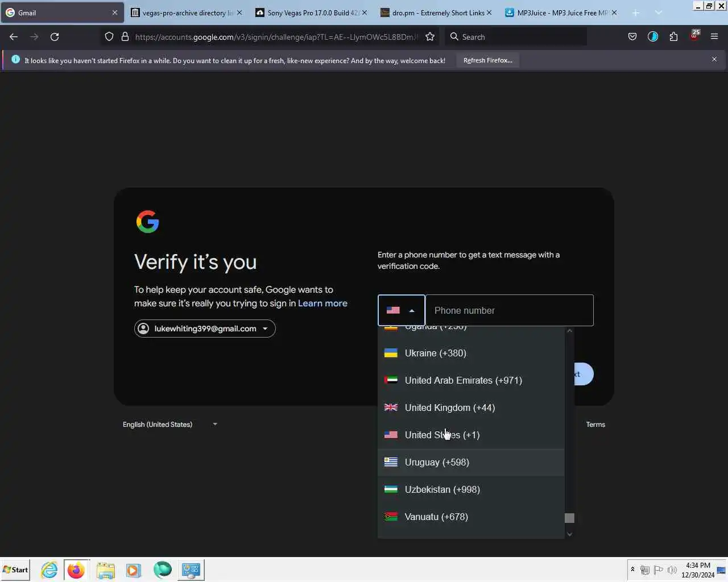Open the green globe taskbar icon
728x582 pixels.
tap(162, 569)
